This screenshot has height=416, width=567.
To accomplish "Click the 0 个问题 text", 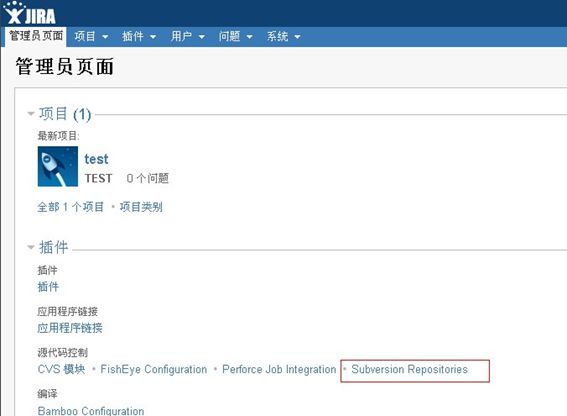I will coord(148,178).
